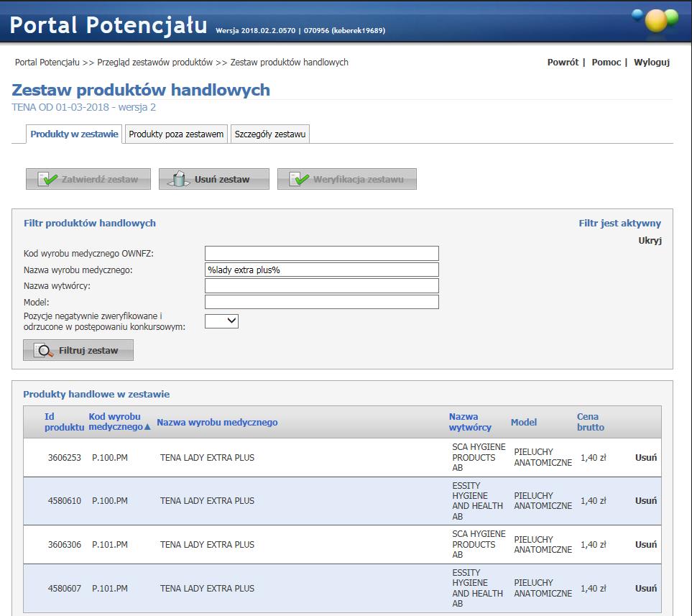The width and height of the screenshot is (692, 616).
Task: Remove product 3606306 with Usuń
Action: click(646, 544)
